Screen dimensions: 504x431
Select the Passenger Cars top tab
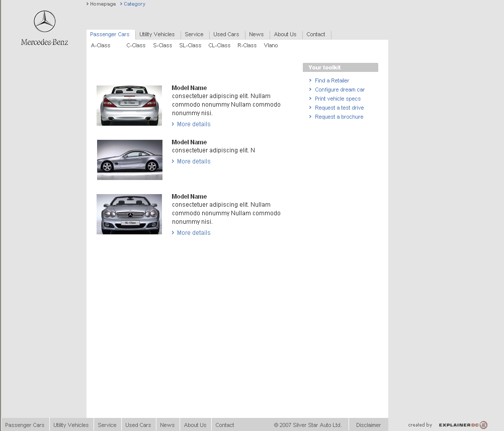point(110,35)
